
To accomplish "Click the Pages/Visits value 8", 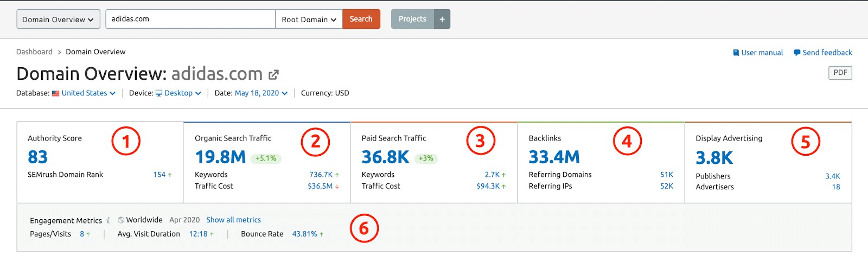I will pos(82,234).
